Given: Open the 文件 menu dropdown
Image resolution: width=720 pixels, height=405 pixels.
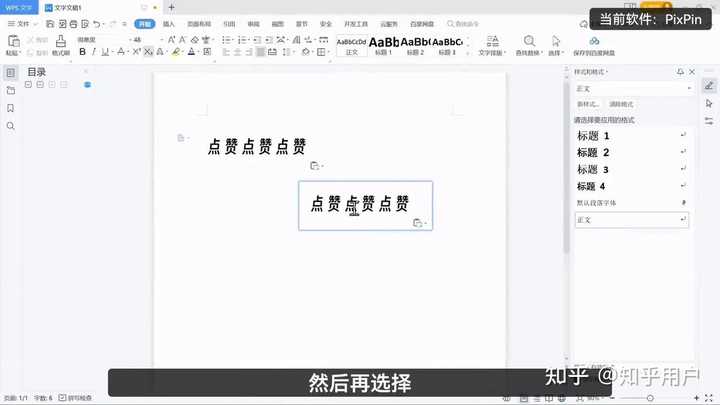Looking at the screenshot, I should click(22, 23).
